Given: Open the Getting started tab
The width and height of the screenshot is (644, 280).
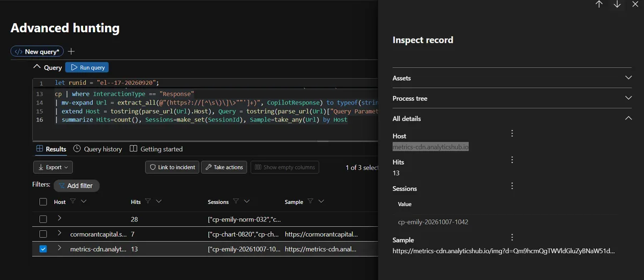Looking at the screenshot, I should [x=156, y=149].
